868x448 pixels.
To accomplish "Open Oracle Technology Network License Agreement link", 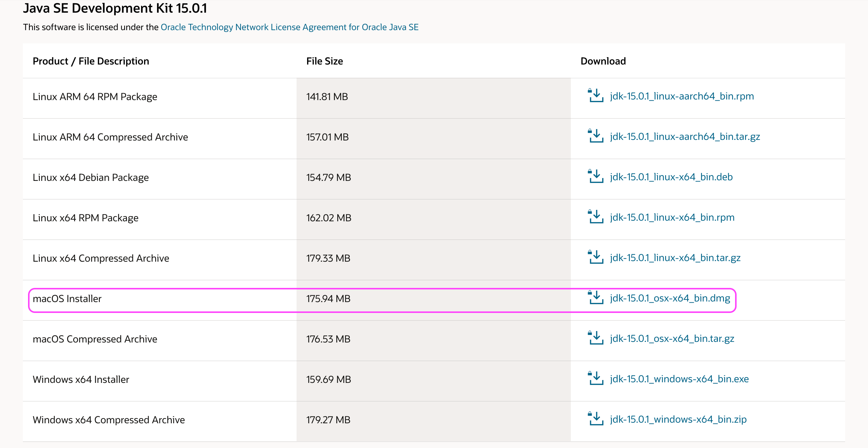I will point(289,27).
